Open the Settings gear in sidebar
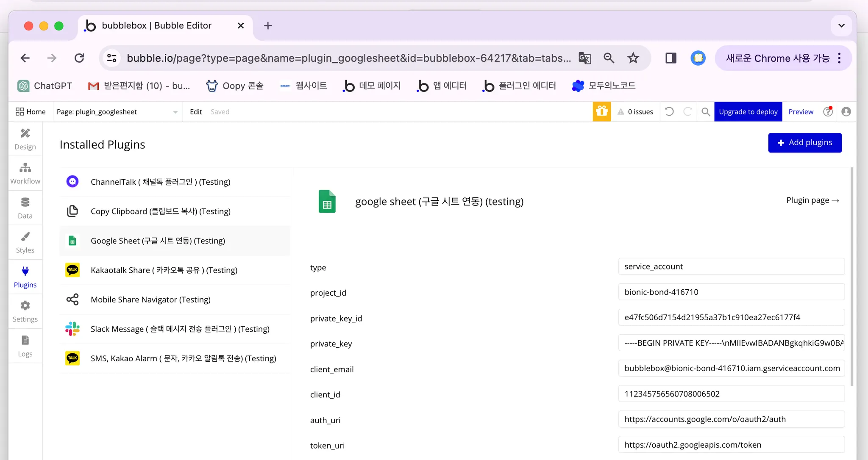This screenshot has width=868, height=460. coord(25,306)
